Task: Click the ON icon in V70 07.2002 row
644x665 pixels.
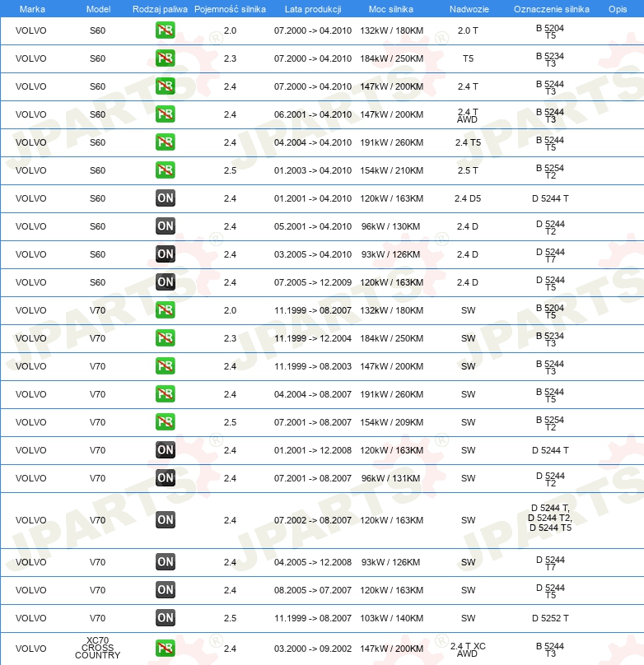Action: (165, 520)
